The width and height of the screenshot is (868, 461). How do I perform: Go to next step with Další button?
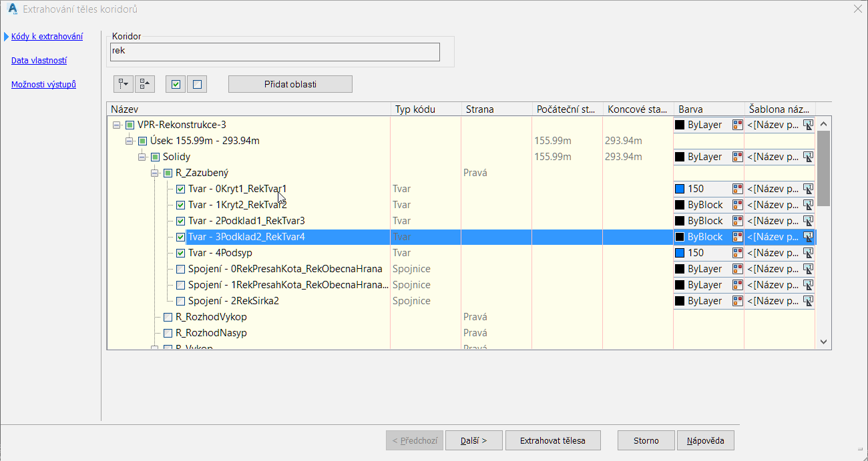click(x=474, y=440)
